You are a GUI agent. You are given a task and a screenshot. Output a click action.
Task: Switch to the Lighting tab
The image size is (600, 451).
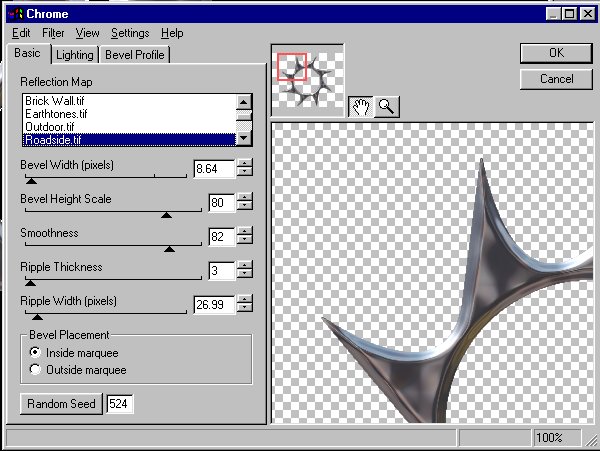pos(75,55)
